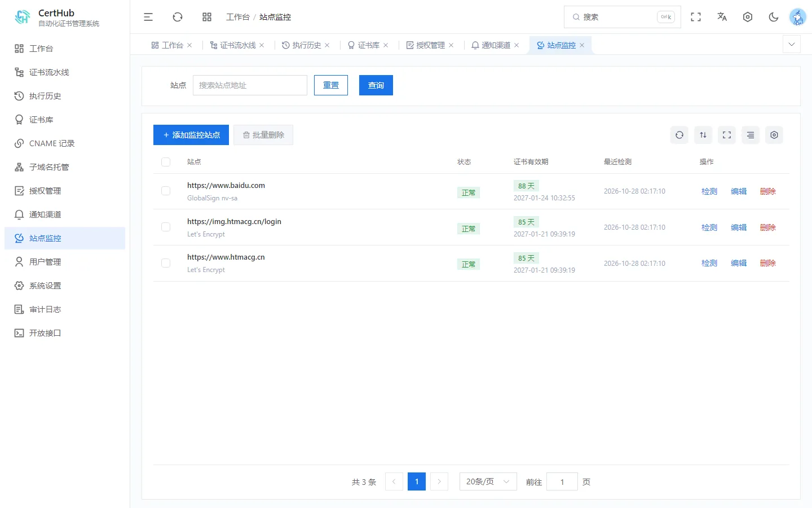Close the 站点监控 tab
Screen dimensions: 812x508
(582, 45)
